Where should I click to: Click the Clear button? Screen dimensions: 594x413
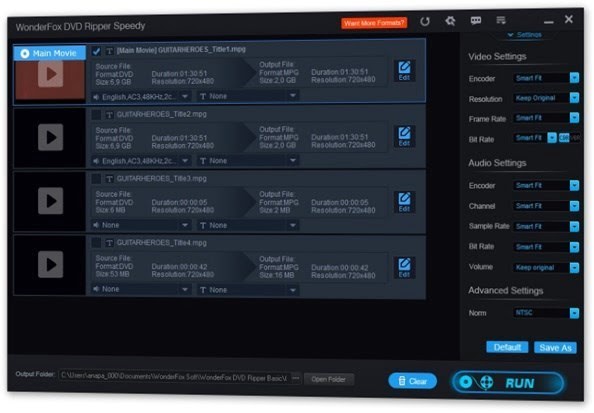(x=412, y=381)
